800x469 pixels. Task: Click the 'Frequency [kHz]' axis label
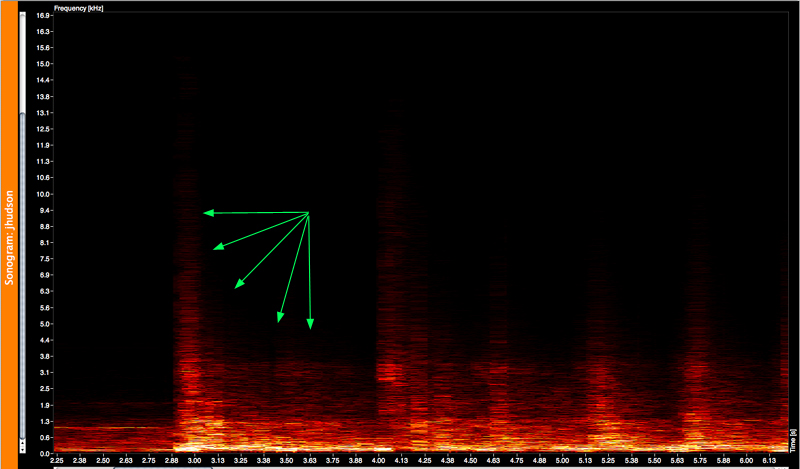(x=79, y=9)
